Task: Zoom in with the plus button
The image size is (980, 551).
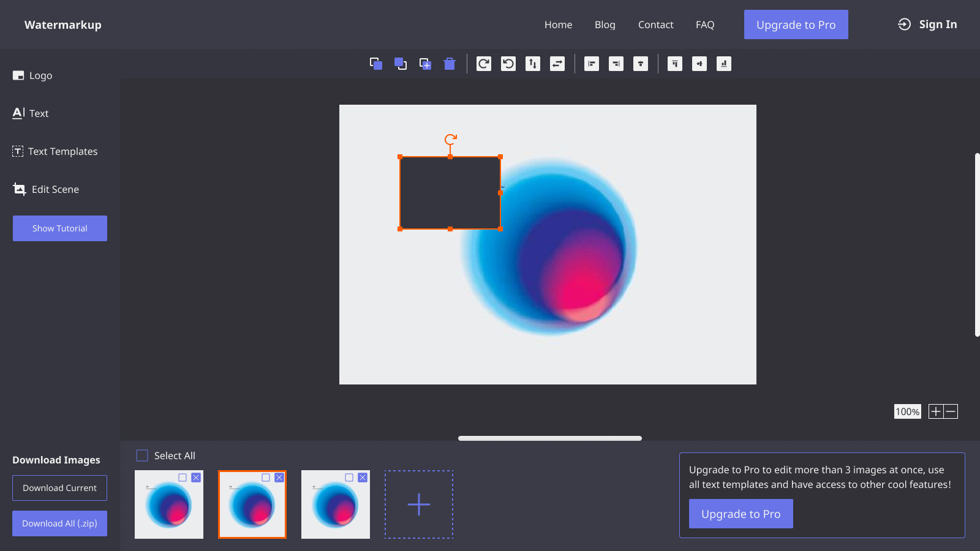Action: pos(936,411)
